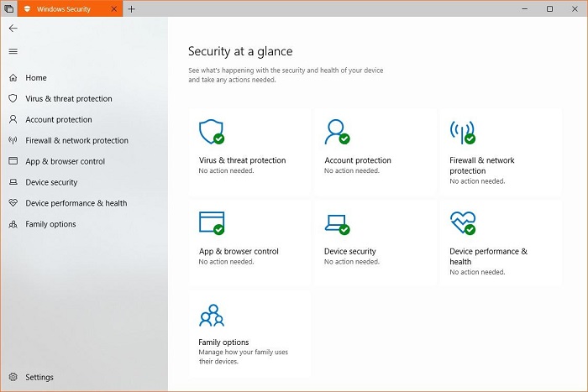Open the Family options tile title
This screenshot has width=588, height=392.
(x=223, y=342)
